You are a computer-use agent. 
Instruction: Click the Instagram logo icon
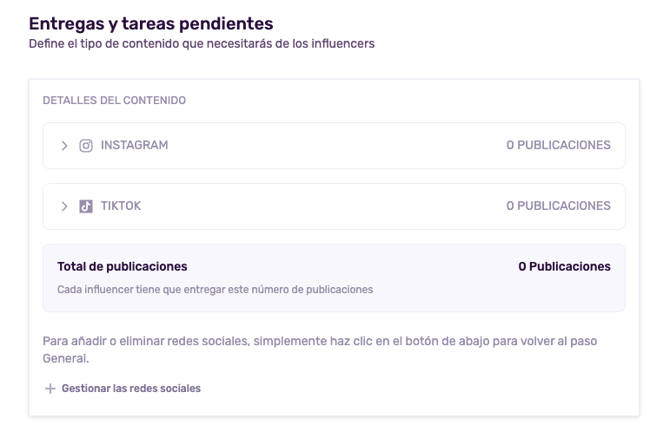(85, 145)
